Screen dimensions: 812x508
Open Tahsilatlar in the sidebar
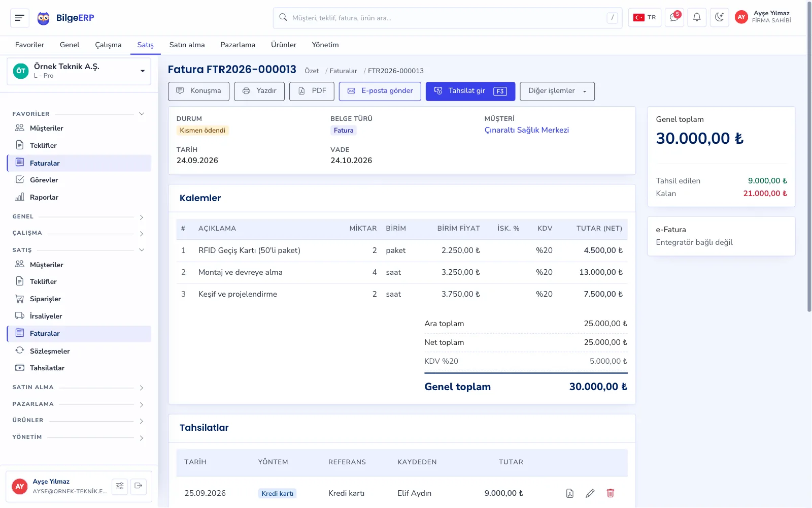(x=79, y=368)
